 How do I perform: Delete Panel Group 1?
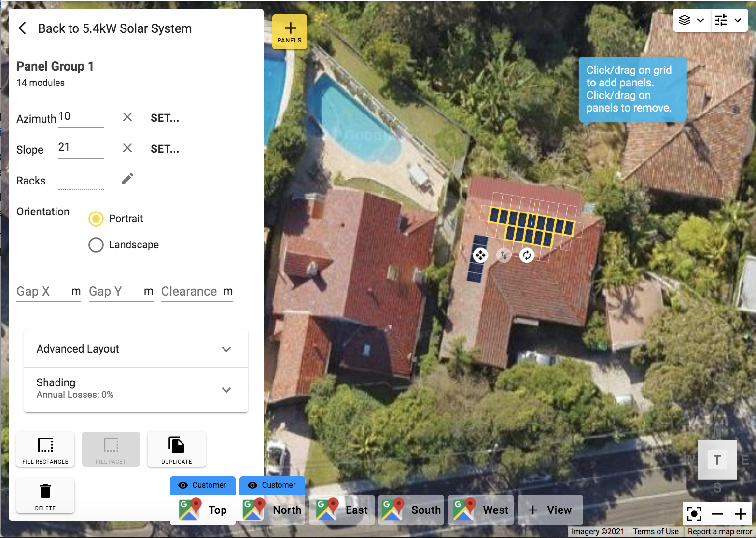(45, 496)
